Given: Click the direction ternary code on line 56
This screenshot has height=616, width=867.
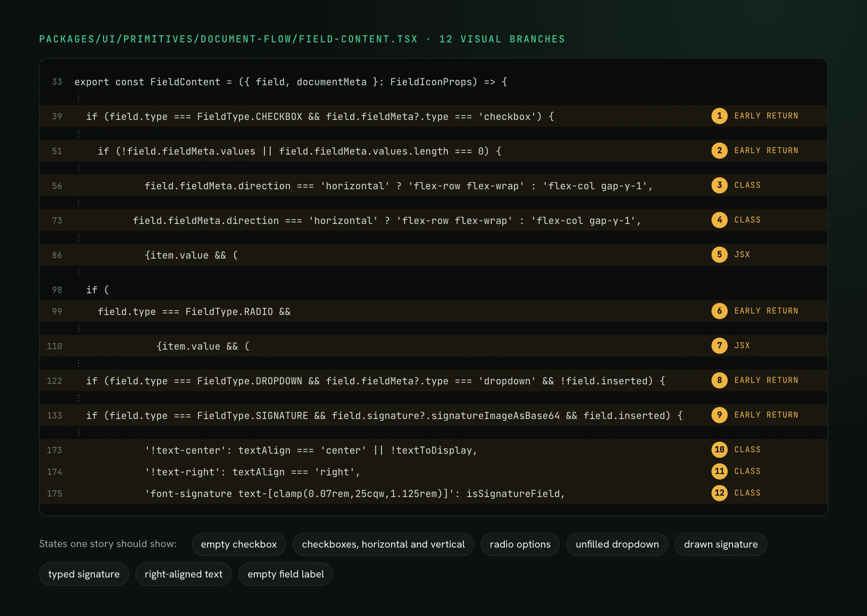Looking at the screenshot, I should [399, 186].
